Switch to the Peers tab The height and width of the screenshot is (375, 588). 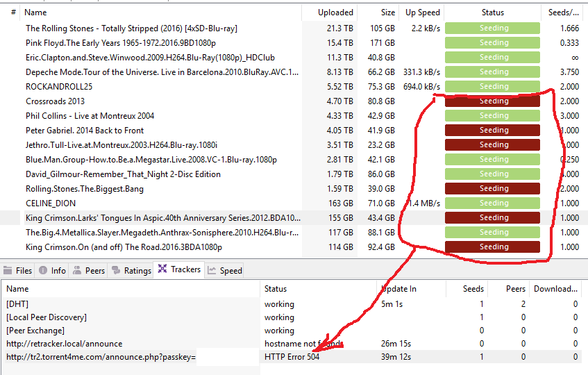[x=88, y=270]
